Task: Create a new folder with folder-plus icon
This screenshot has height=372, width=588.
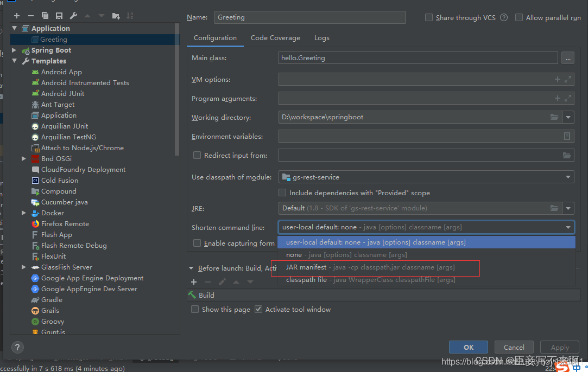Action: click(116, 15)
